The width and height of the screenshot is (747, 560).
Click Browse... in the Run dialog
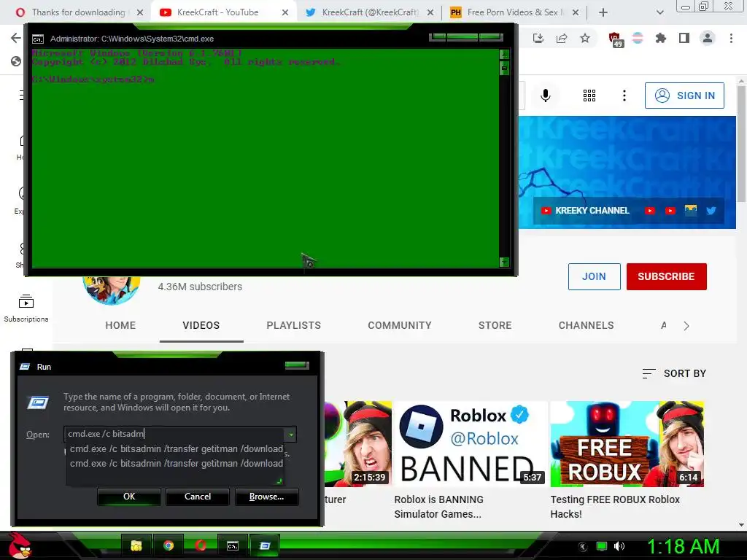267,496
